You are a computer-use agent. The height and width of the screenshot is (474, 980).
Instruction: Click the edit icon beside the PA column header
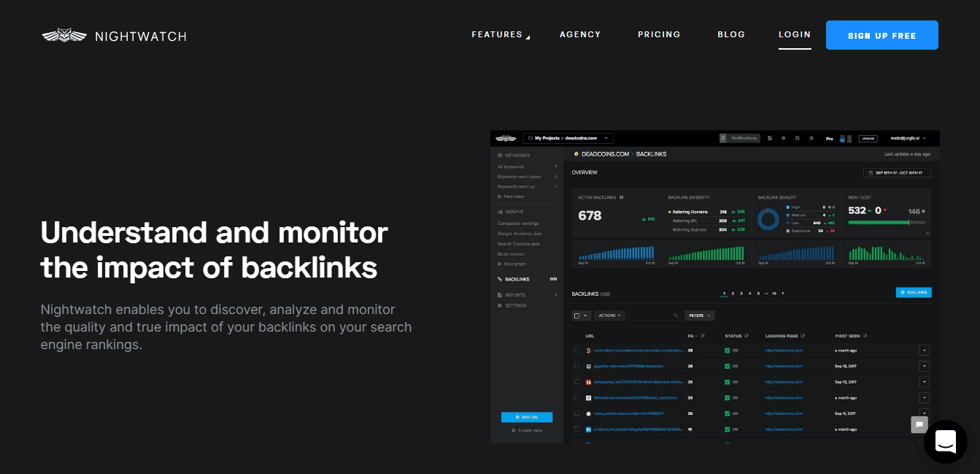coord(702,336)
